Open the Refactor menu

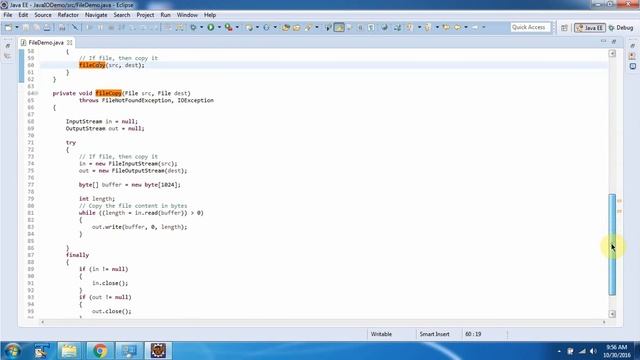(x=68, y=15)
